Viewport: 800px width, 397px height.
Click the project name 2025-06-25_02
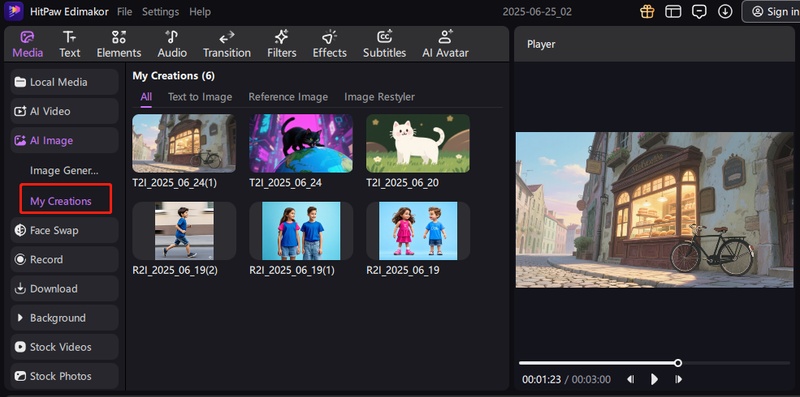pyautogui.click(x=537, y=12)
